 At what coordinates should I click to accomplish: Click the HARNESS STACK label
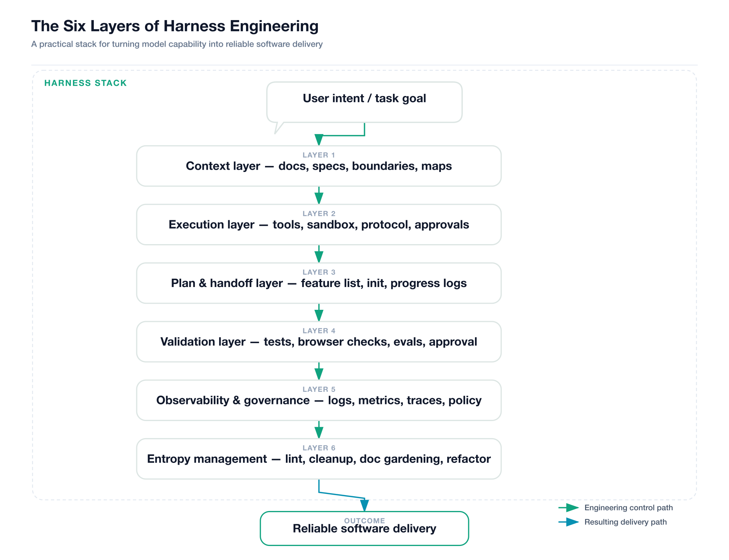[x=85, y=83]
